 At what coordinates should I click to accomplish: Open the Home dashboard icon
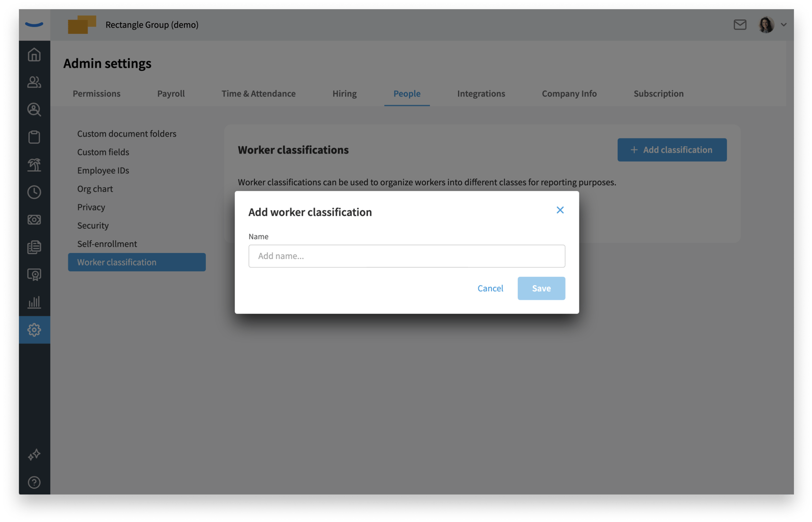[34, 55]
